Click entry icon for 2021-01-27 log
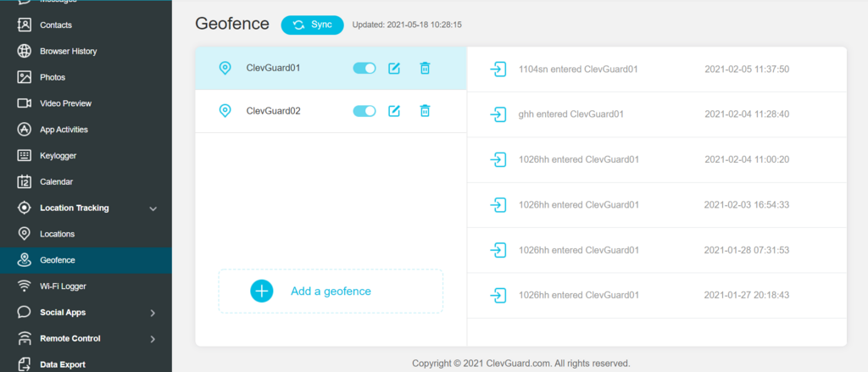 (x=498, y=295)
